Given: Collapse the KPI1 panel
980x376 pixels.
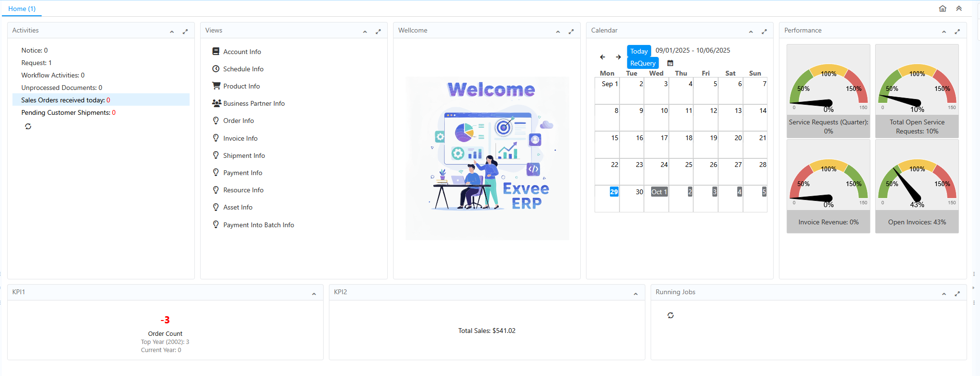Looking at the screenshot, I should (314, 294).
